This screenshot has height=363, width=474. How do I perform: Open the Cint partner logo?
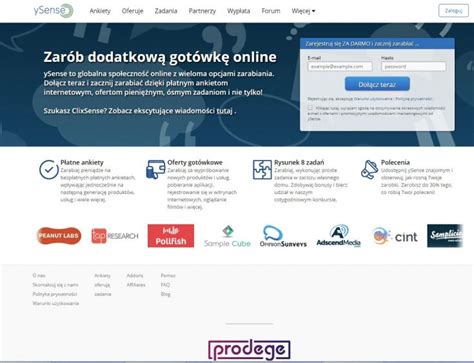click(395, 236)
